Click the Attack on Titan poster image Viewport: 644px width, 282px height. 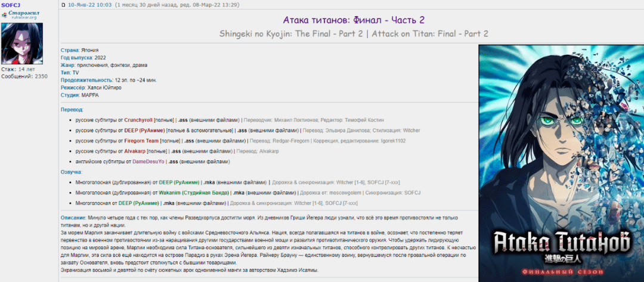[x=561, y=161]
